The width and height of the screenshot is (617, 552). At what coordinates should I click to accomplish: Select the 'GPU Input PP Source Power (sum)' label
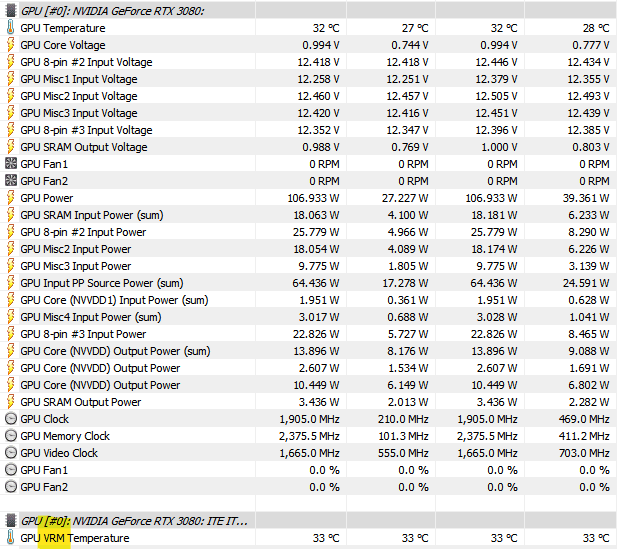pos(102,283)
